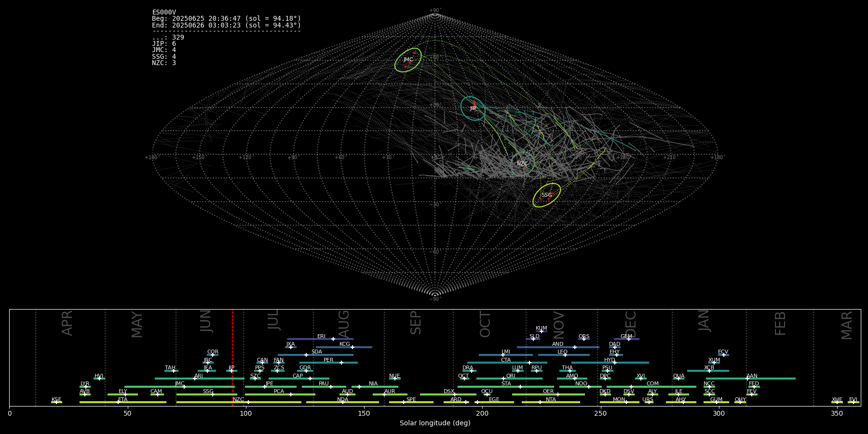The height and width of the screenshot is (434, 868).
Task: Select the Beg: 20250625 20:36:47 line
Action: (x=226, y=19)
